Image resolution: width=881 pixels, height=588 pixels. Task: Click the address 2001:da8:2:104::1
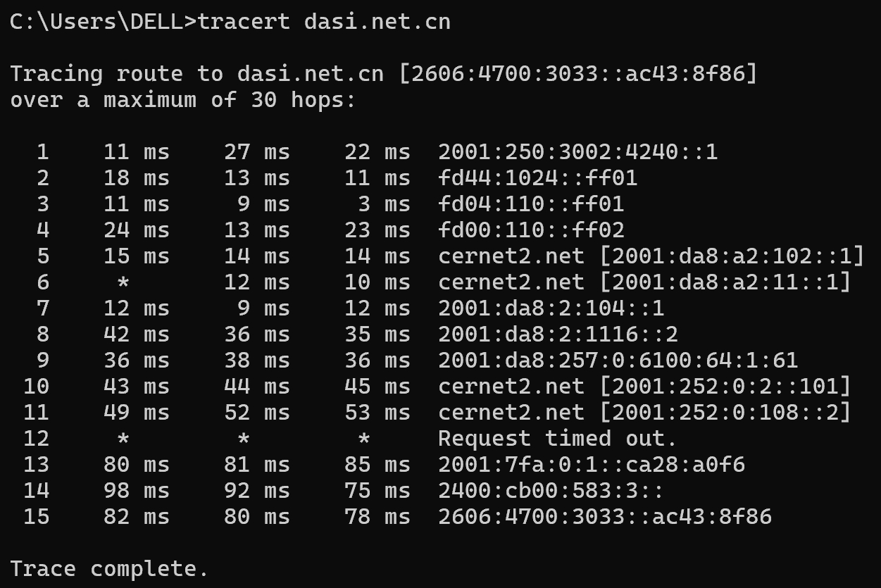tap(551, 308)
